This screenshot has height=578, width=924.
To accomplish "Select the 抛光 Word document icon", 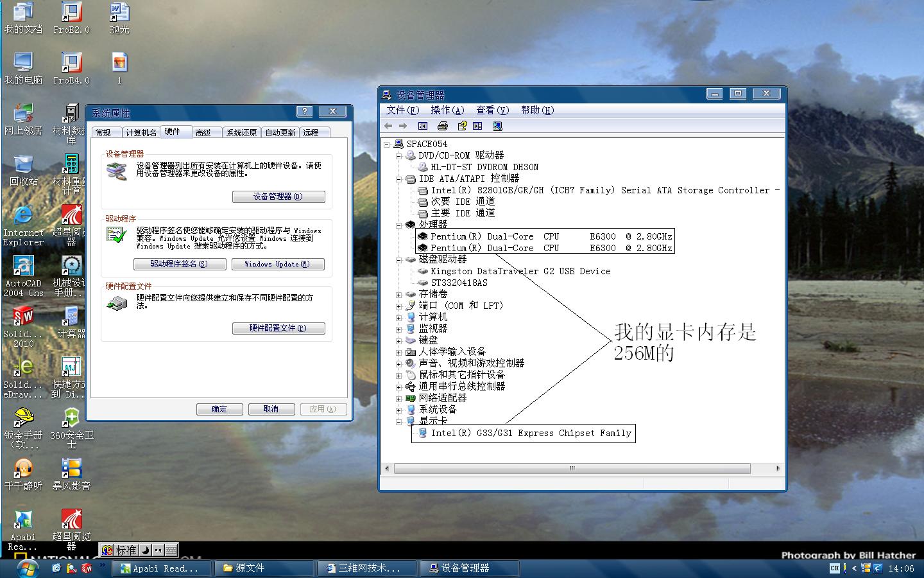I will (x=119, y=18).
